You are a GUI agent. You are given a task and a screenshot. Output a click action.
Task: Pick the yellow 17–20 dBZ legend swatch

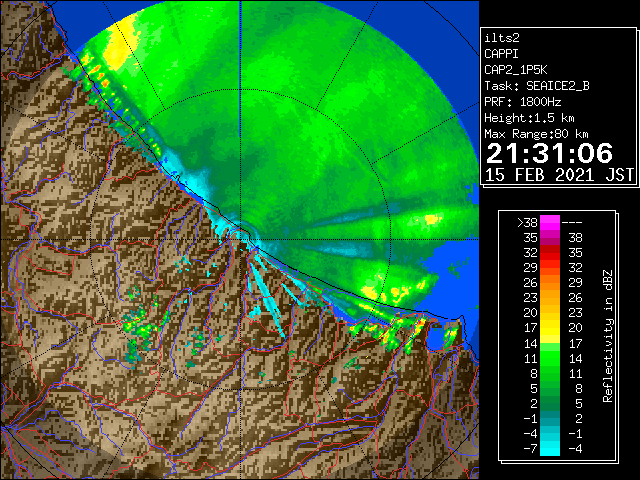coord(550,328)
